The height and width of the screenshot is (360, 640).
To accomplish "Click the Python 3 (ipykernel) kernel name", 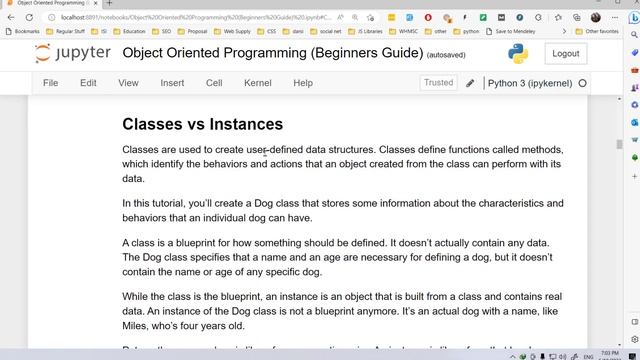I will tap(530, 83).
